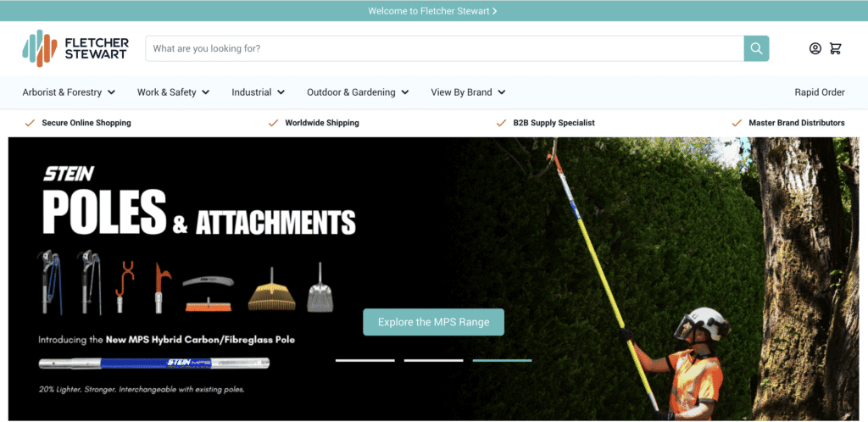
Task: Click the magnifying glass search button
Action: point(756,48)
